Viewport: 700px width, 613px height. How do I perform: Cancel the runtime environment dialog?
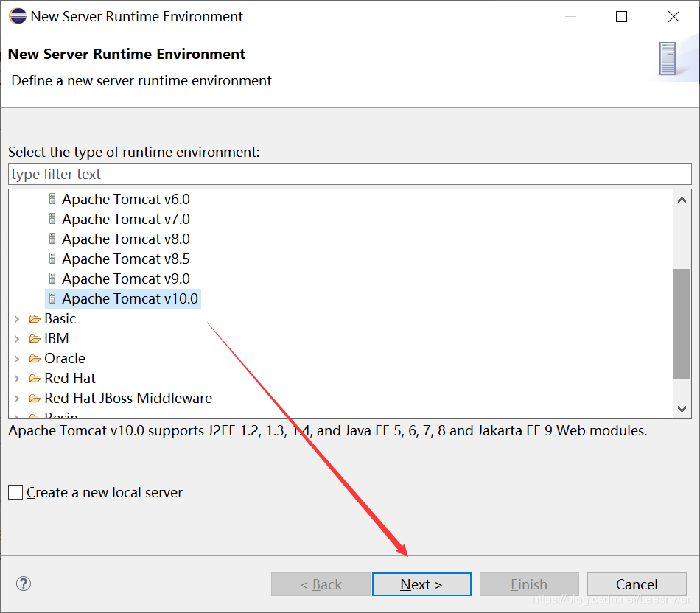click(637, 584)
